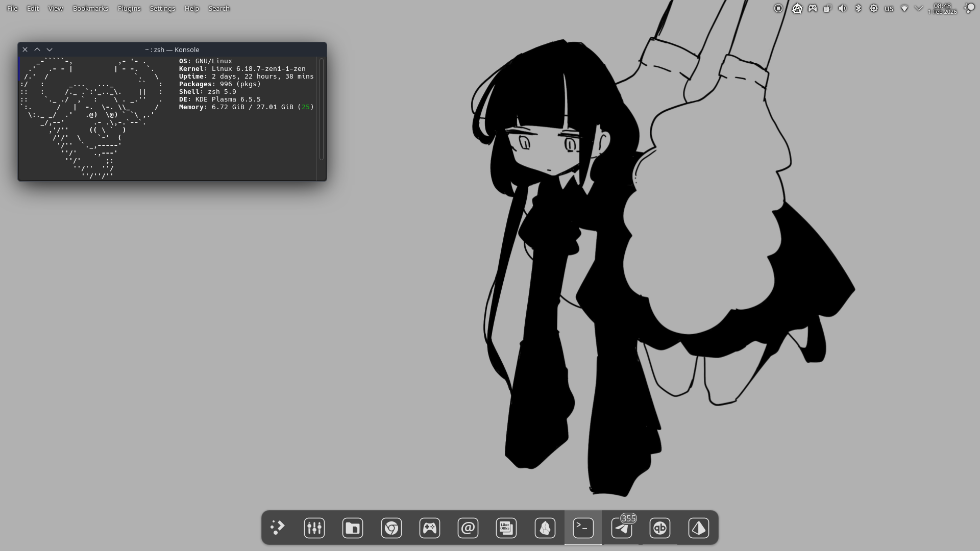Click the keep-above arrow in Konsole titlebar
This screenshot has width=980, height=551.
(x=37, y=49)
